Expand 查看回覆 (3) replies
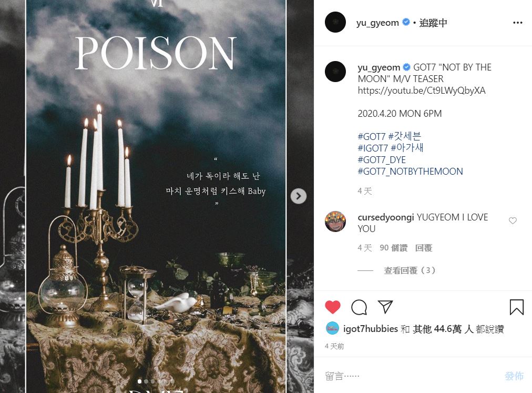The height and width of the screenshot is (393, 532). tap(410, 271)
